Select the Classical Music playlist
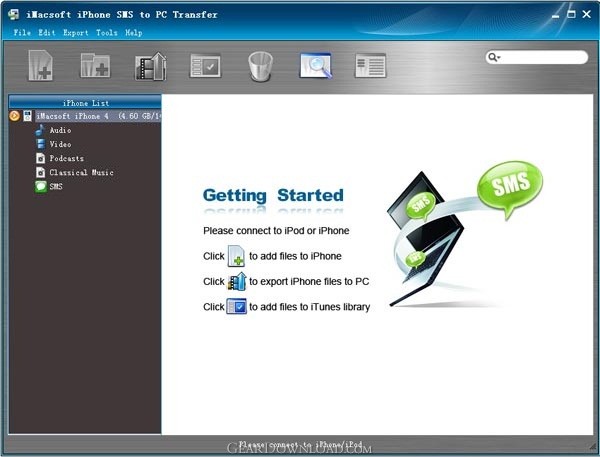The width and height of the screenshot is (600, 457). tap(81, 172)
